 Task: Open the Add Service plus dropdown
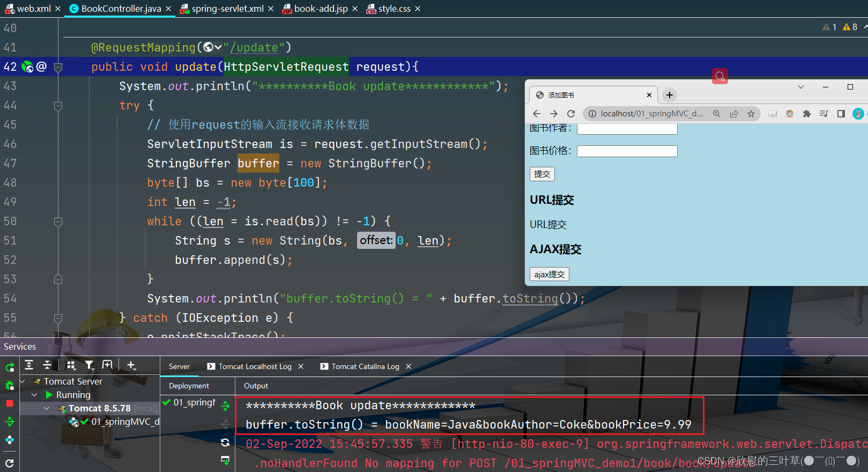[x=131, y=365]
